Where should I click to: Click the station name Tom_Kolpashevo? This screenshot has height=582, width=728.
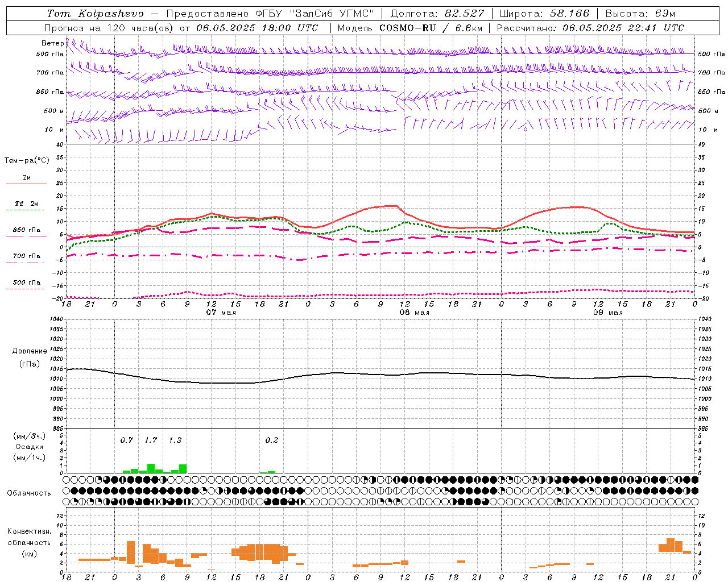[x=95, y=14]
